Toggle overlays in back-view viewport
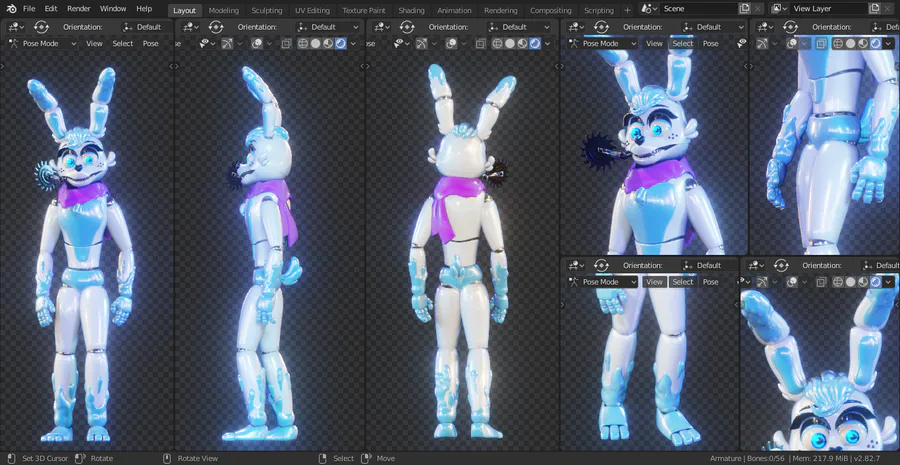This screenshot has height=465, width=900. [x=451, y=44]
